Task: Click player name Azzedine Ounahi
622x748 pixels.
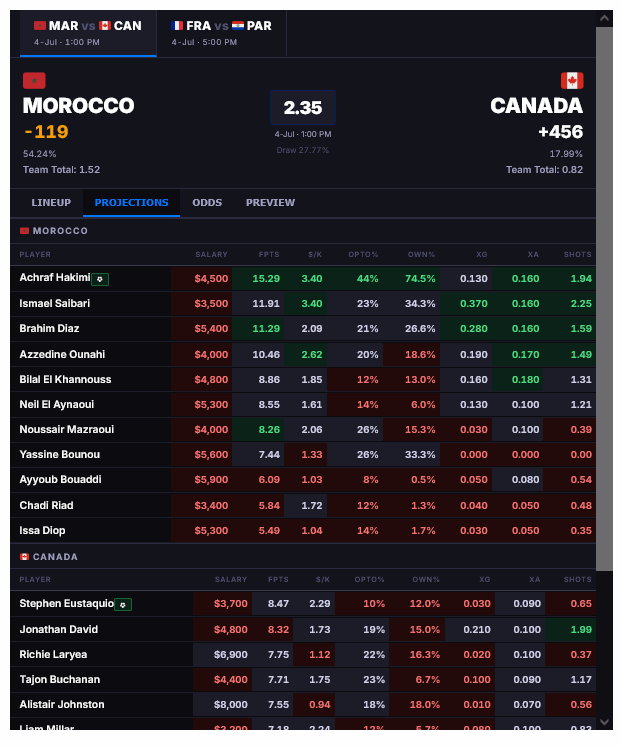Action: pyautogui.click(x=62, y=354)
